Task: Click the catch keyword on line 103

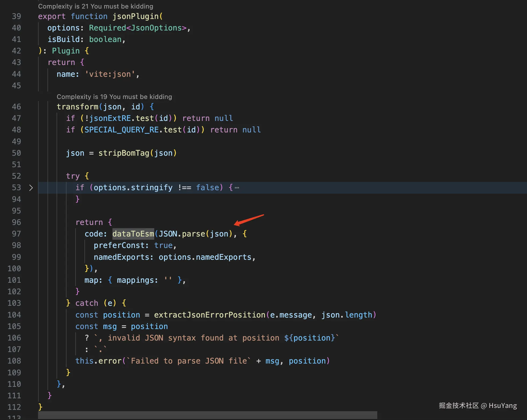Action: tap(87, 303)
